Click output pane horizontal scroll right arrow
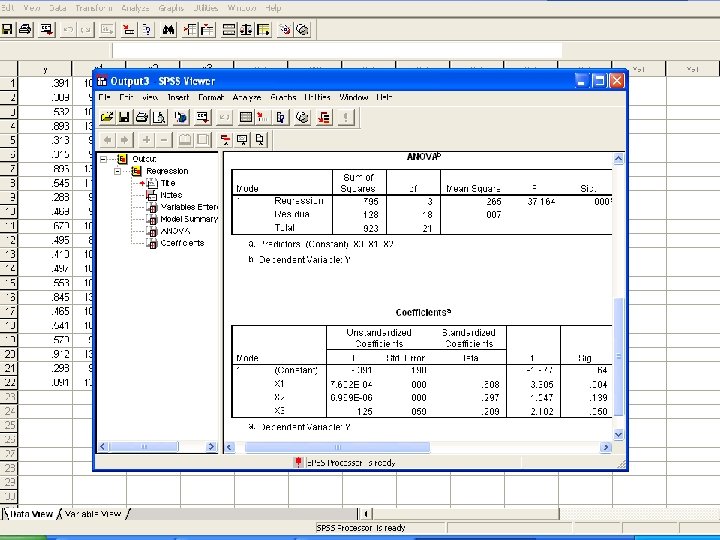720x540 pixels. (x=606, y=447)
